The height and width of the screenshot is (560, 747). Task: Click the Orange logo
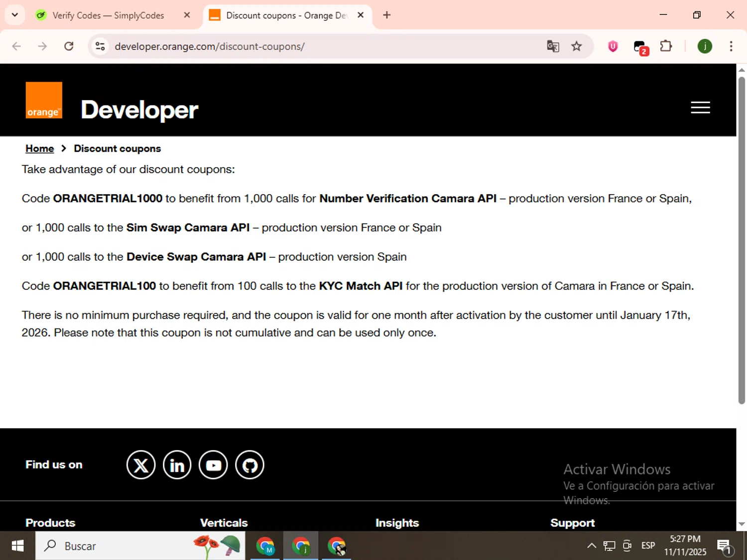coord(44,100)
